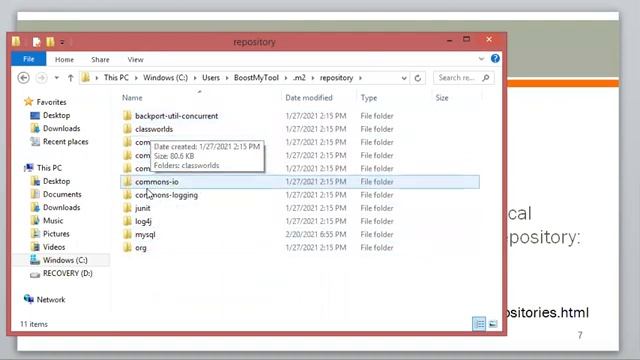Click Properties icon in quick access toolbar
Viewport: 640px width, 360px height.
click(37, 42)
